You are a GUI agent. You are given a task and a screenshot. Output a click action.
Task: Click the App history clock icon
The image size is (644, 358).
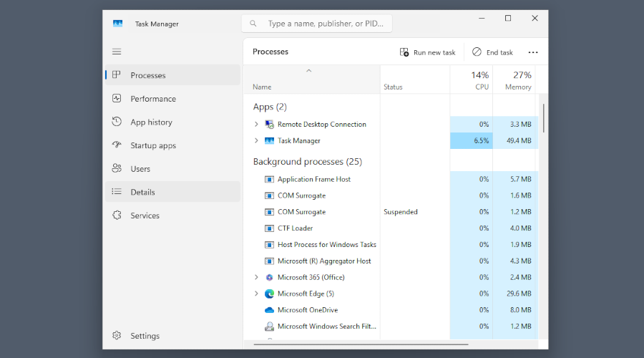coord(117,122)
